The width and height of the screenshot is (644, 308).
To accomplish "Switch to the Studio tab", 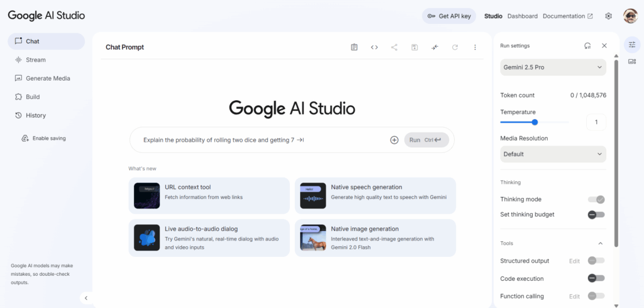I will (x=493, y=16).
